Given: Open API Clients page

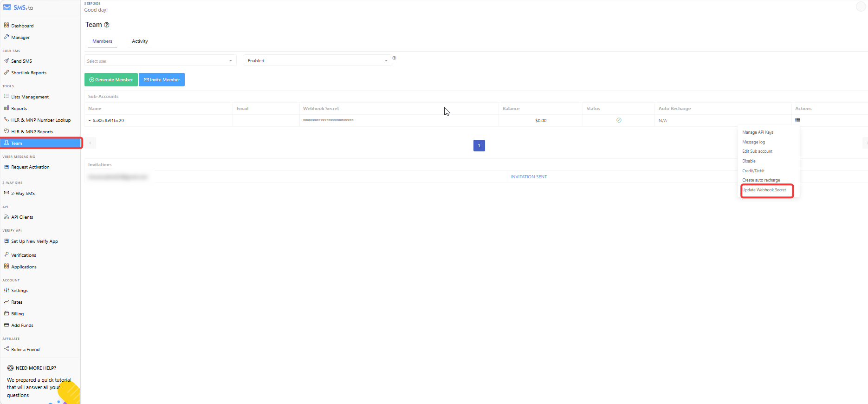Looking at the screenshot, I should pyautogui.click(x=22, y=217).
